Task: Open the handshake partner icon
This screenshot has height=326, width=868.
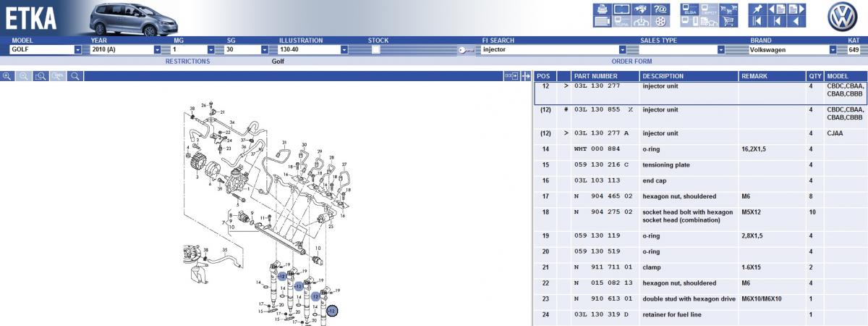Action: pyautogui.click(x=641, y=9)
